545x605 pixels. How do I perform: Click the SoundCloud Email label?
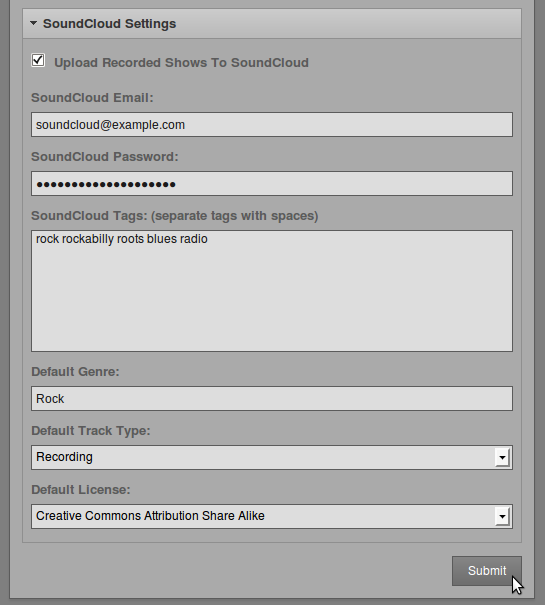[92, 98]
